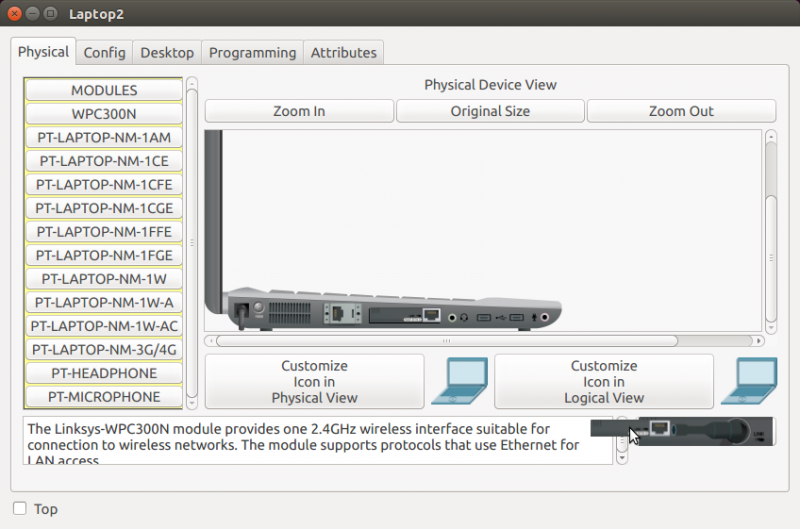Choose PT-LAPTOP-NM-3G/4G from module list

click(104, 350)
